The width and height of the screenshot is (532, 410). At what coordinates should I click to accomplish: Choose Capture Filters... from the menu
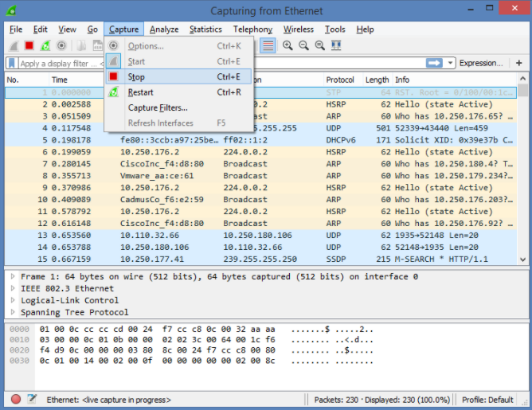(179, 107)
